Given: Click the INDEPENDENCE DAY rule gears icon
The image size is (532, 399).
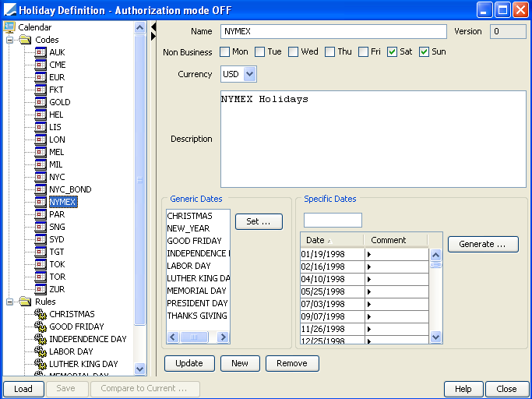Looking at the screenshot, I should pos(41,339).
